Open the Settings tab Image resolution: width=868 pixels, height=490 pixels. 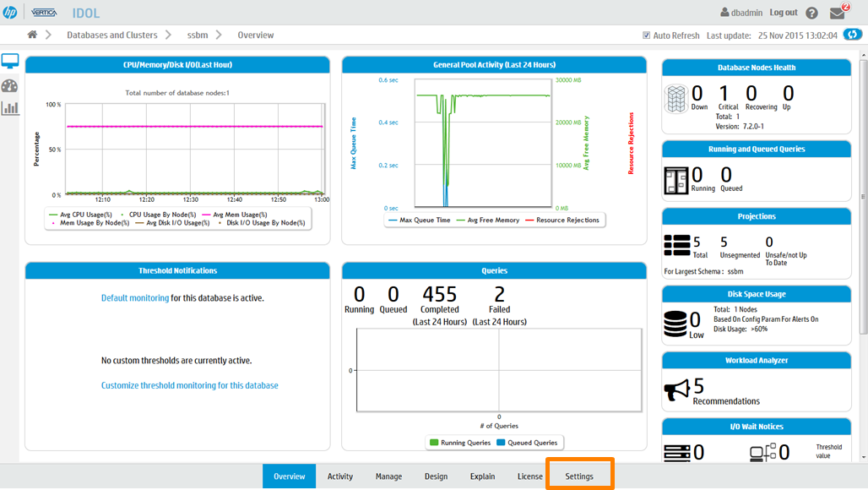(x=579, y=476)
